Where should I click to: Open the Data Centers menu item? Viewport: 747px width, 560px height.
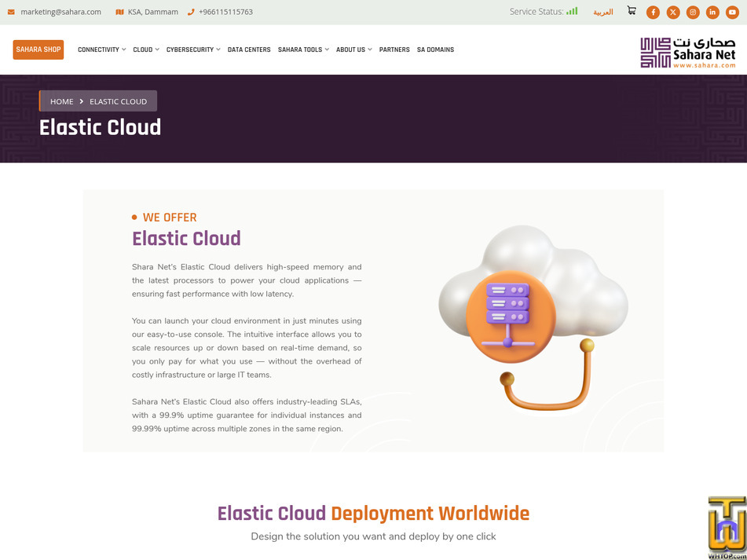(249, 49)
